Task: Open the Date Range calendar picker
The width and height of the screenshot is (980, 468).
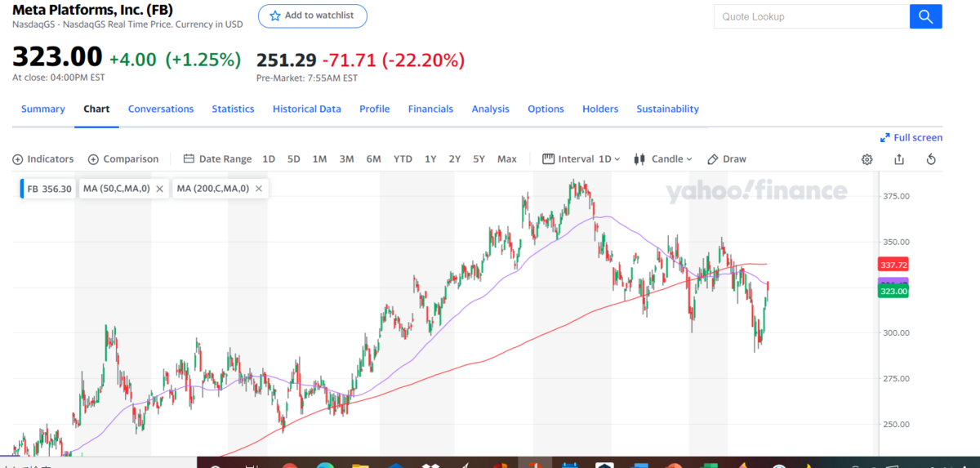Action: pyautogui.click(x=217, y=159)
